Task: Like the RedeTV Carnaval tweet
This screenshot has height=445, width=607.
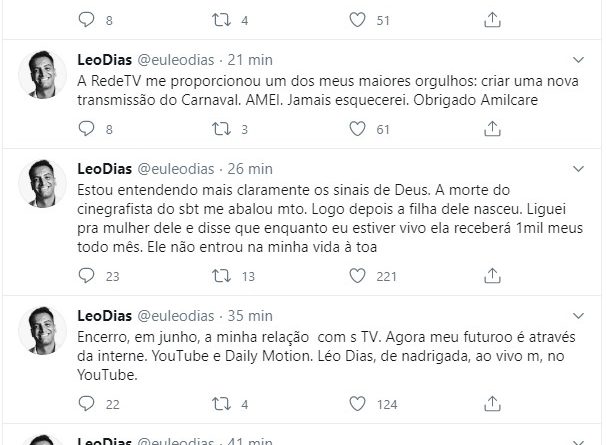Action: click(357, 129)
